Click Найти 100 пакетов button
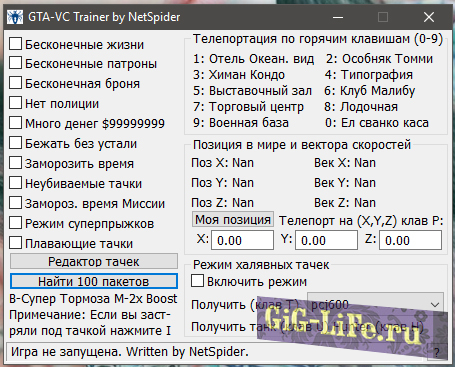The height and width of the screenshot is (367, 455). [x=94, y=281]
